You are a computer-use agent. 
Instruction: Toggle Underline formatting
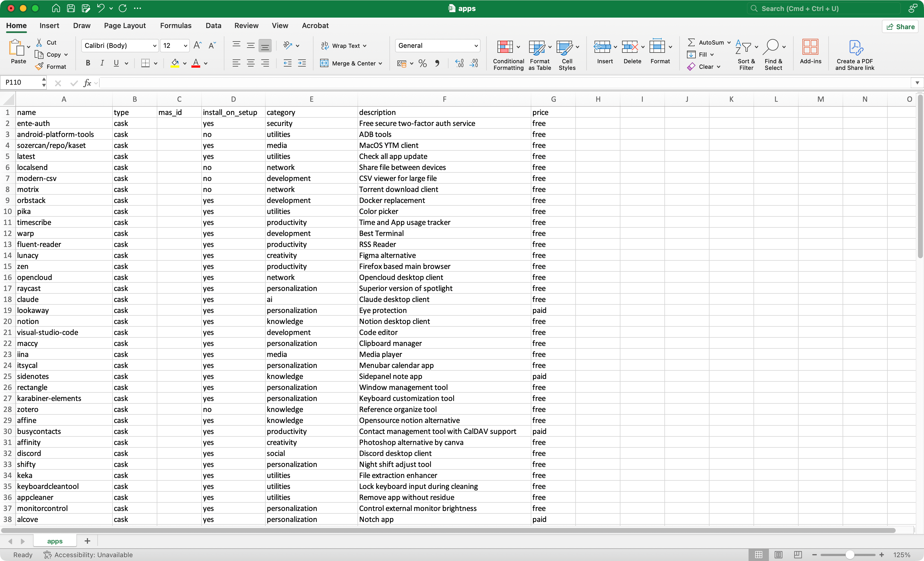point(116,63)
